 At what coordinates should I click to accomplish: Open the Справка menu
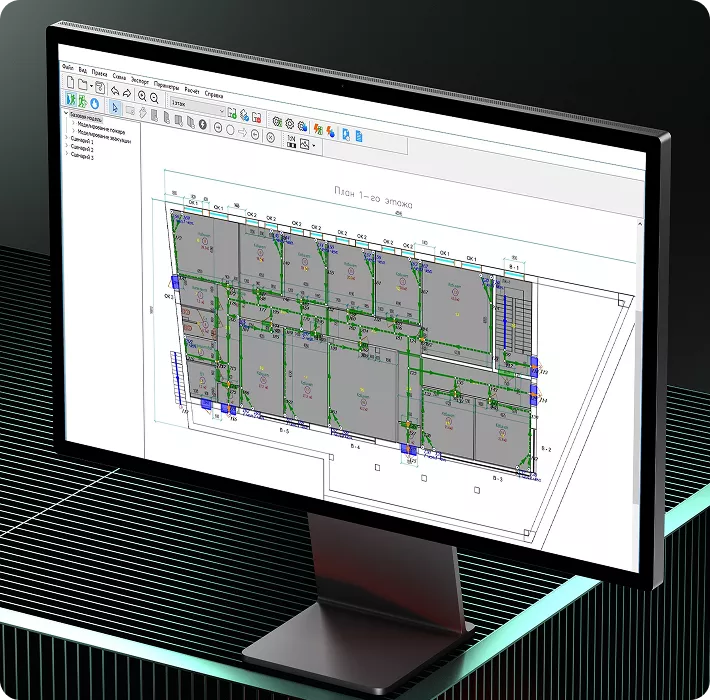coord(214,95)
